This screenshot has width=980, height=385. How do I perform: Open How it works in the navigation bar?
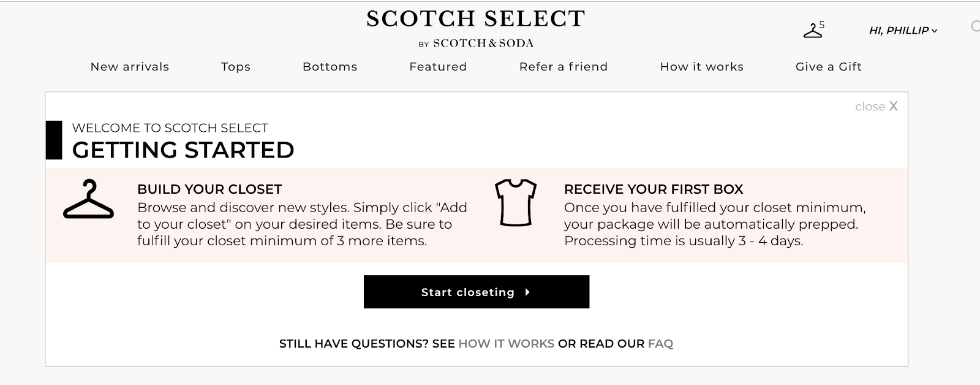(x=702, y=67)
